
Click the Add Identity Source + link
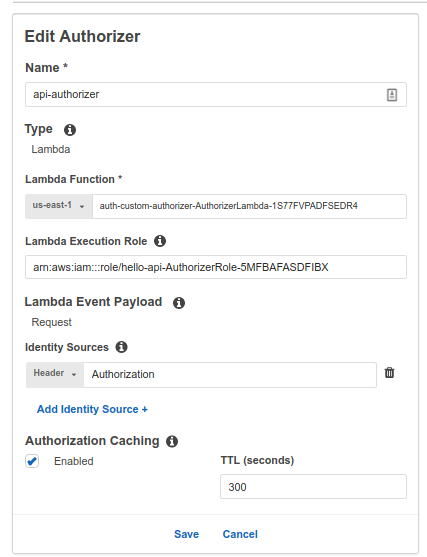[x=92, y=409]
